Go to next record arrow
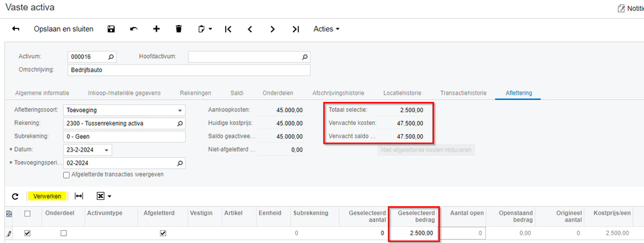Image resolution: width=644 pixels, height=243 pixels. point(272,29)
